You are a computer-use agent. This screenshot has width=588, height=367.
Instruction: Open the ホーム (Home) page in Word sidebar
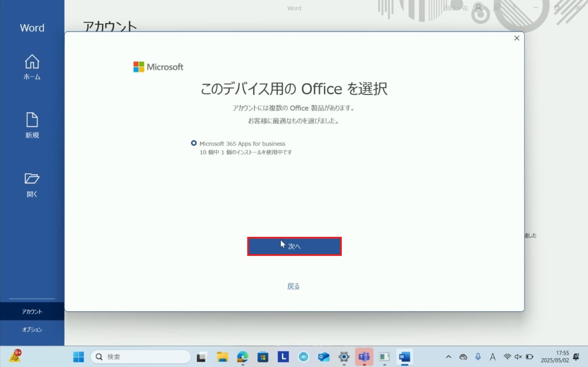click(32, 67)
